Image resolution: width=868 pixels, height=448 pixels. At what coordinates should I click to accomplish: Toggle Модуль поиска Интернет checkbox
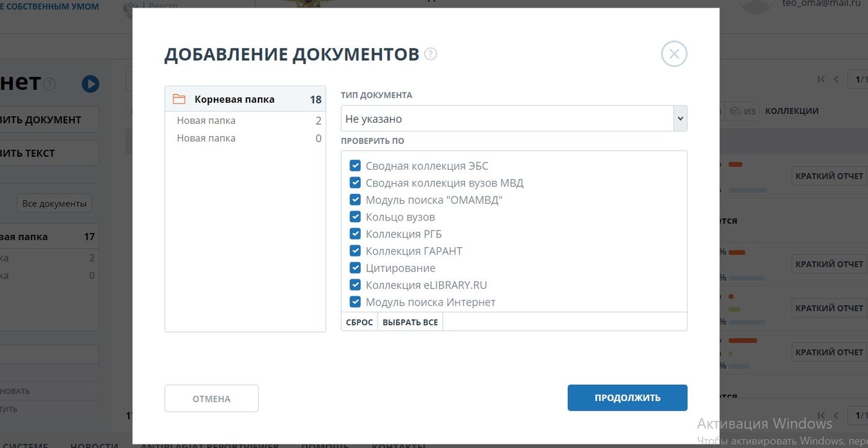[355, 302]
